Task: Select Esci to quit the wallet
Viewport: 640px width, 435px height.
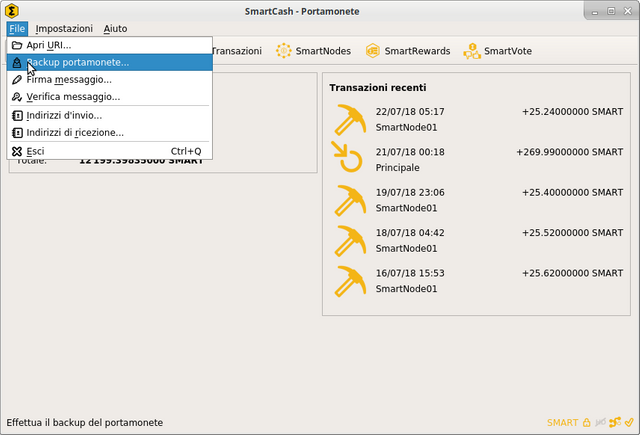Action: (x=109, y=151)
